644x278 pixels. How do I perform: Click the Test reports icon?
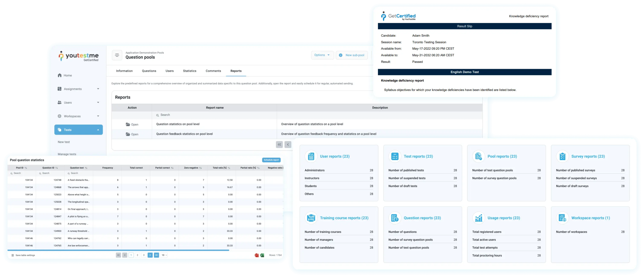395,156
